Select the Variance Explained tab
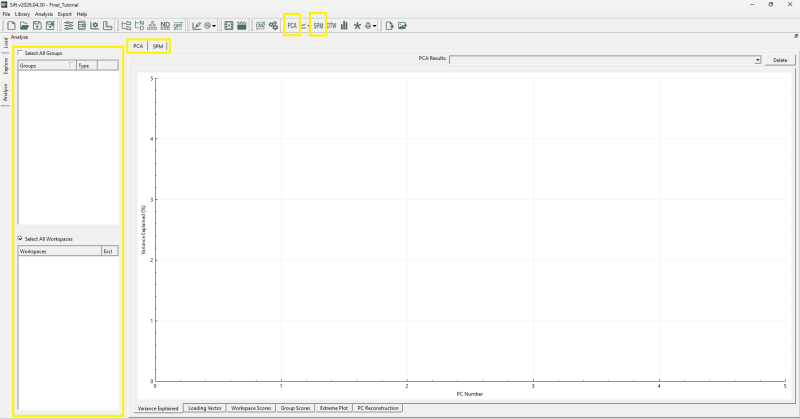This screenshot has width=800, height=419. [x=158, y=408]
